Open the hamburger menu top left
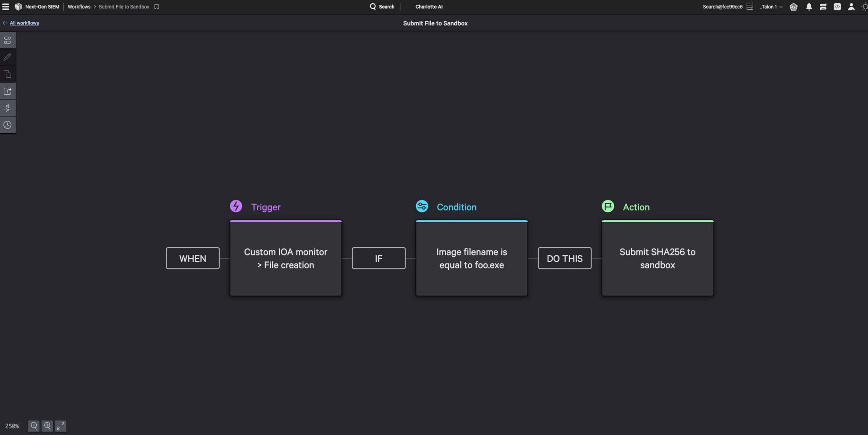 [6, 6]
